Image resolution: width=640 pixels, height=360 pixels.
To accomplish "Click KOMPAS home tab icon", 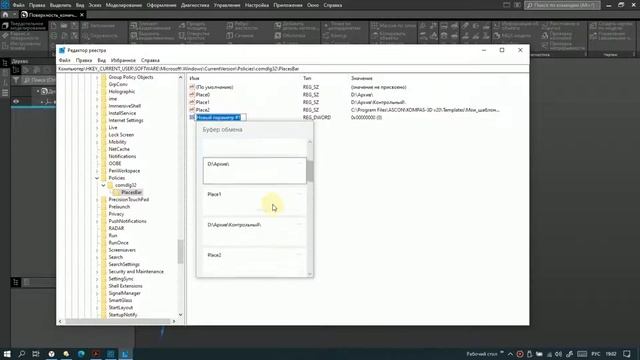I will (5, 15).
